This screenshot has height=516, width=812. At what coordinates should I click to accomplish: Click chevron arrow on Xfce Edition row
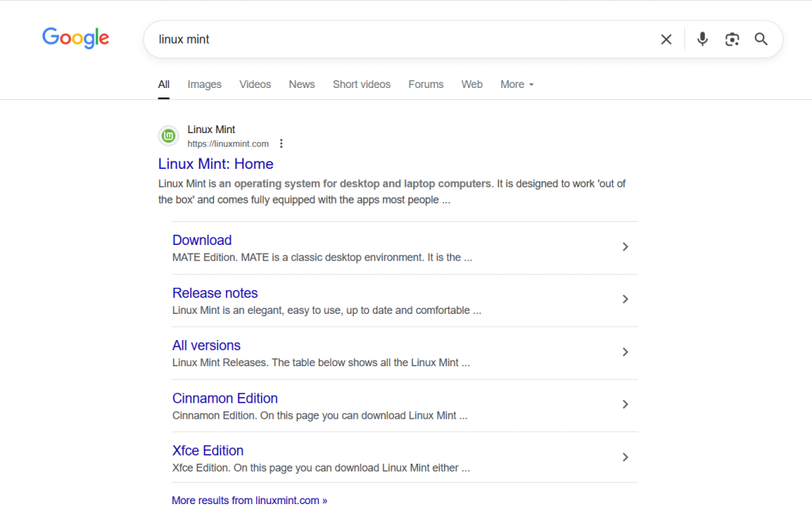(625, 457)
